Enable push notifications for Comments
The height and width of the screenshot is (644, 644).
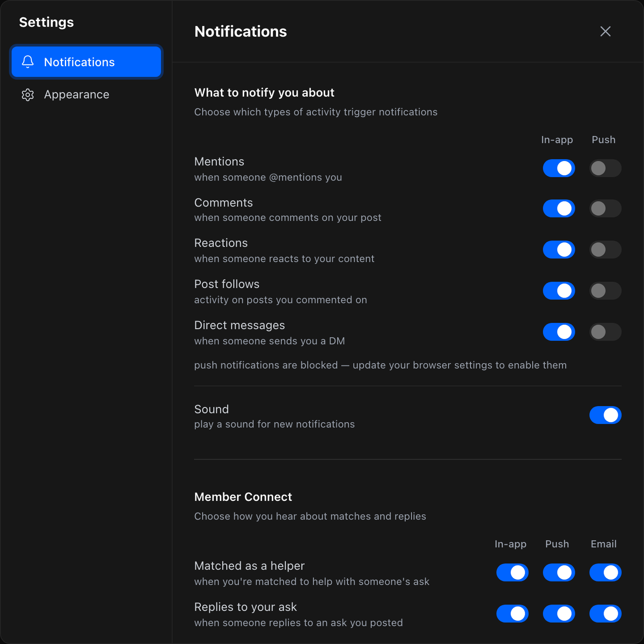pyautogui.click(x=605, y=208)
